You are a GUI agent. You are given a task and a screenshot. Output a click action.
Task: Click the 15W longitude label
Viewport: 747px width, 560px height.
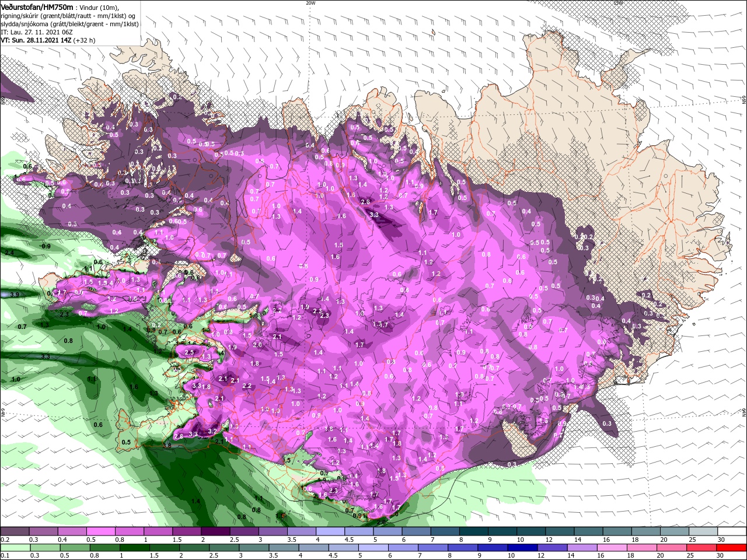click(x=618, y=2)
